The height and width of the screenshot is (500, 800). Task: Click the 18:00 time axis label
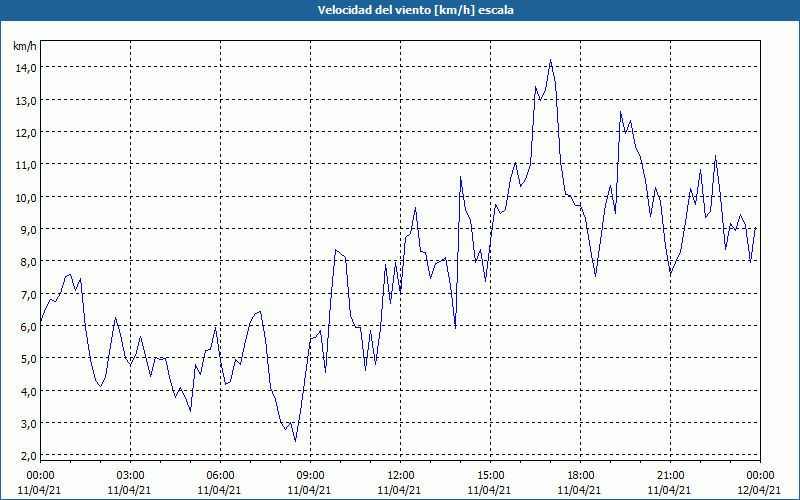pyautogui.click(x=581, y=476)
